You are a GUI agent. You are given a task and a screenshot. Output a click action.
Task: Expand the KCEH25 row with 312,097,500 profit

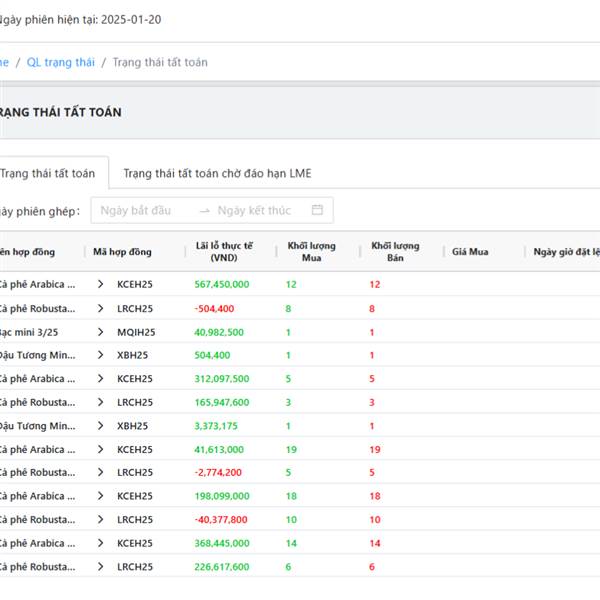click(x=100, y=378)
